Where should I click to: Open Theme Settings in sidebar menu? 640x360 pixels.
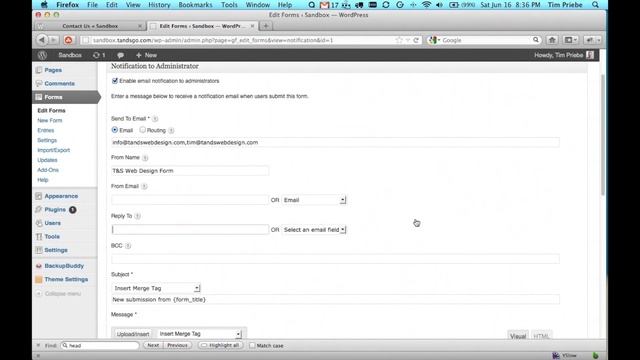pyautogui.click(x=66, y=279)
